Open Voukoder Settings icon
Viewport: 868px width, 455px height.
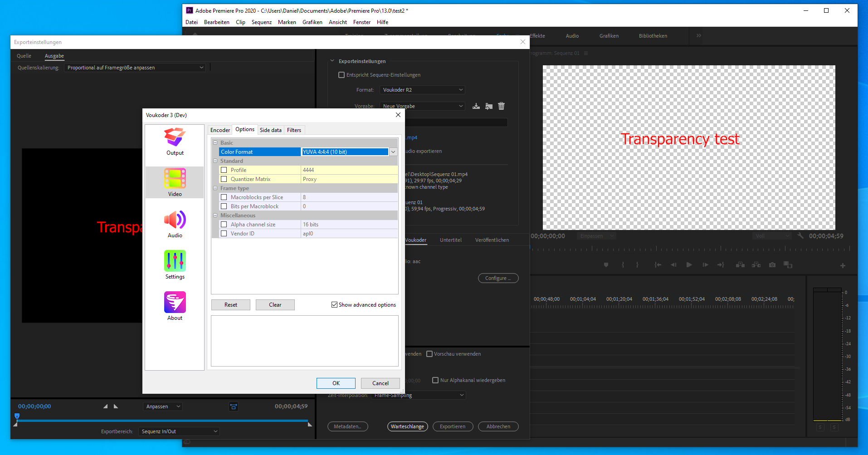175,265
